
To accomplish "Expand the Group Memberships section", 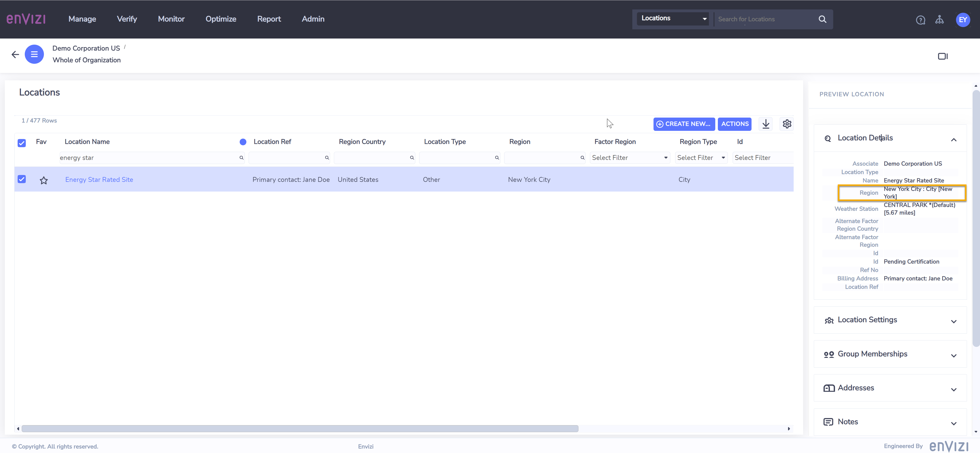I will (x=953, y=356).
